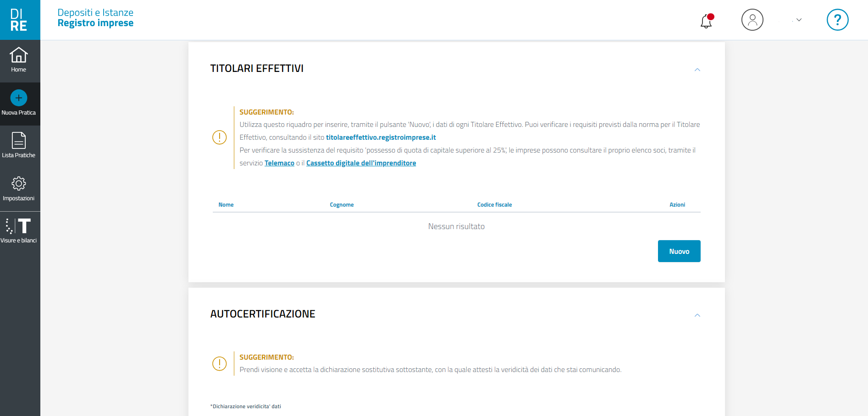Click the user profile avatar icon

coord(752,20)
